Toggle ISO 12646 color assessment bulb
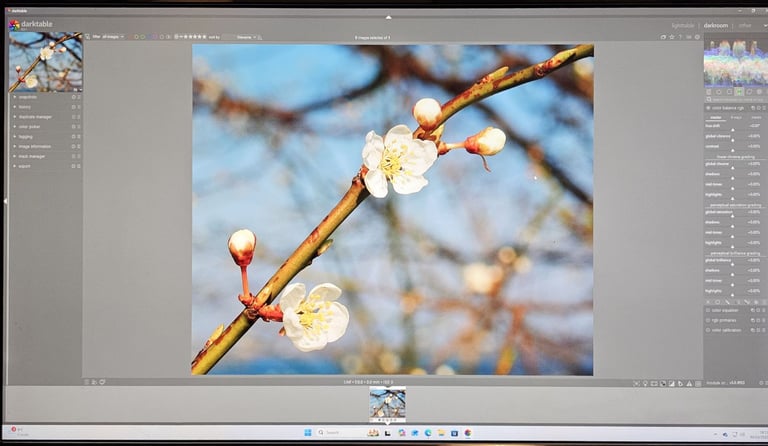 coord(645,383)
